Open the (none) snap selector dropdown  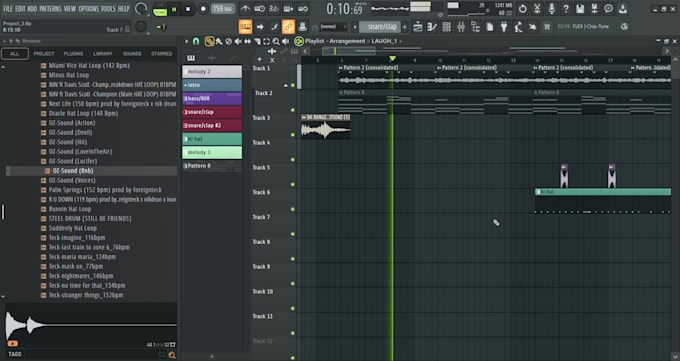click(333, 27)
